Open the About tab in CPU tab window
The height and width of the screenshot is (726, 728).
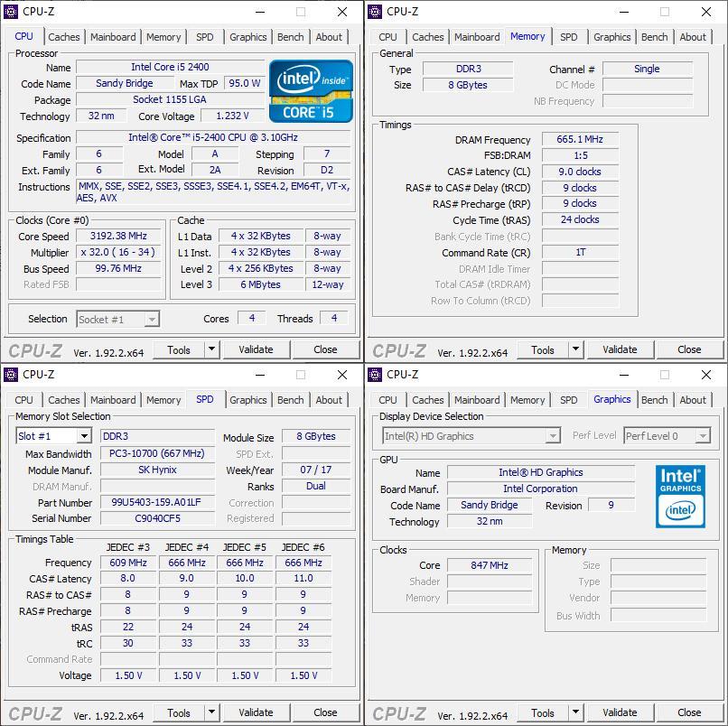pyautogui.click(x=329, y=37)
